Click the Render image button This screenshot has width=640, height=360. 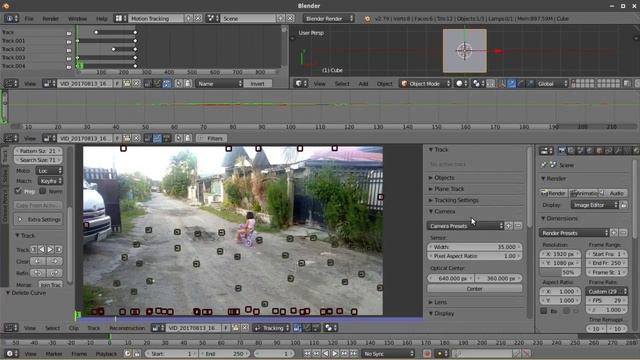(x=554, y=193)
